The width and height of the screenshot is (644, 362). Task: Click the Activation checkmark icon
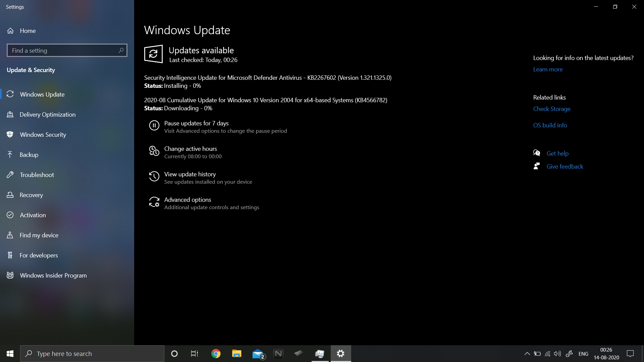[x=10, y=215]
